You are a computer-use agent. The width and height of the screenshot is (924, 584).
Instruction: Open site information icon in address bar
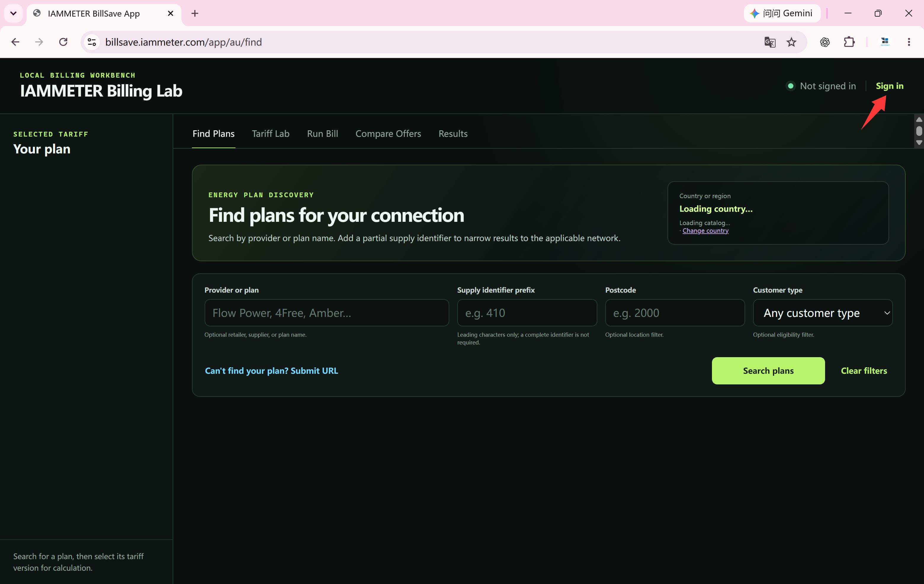(92, 42)
